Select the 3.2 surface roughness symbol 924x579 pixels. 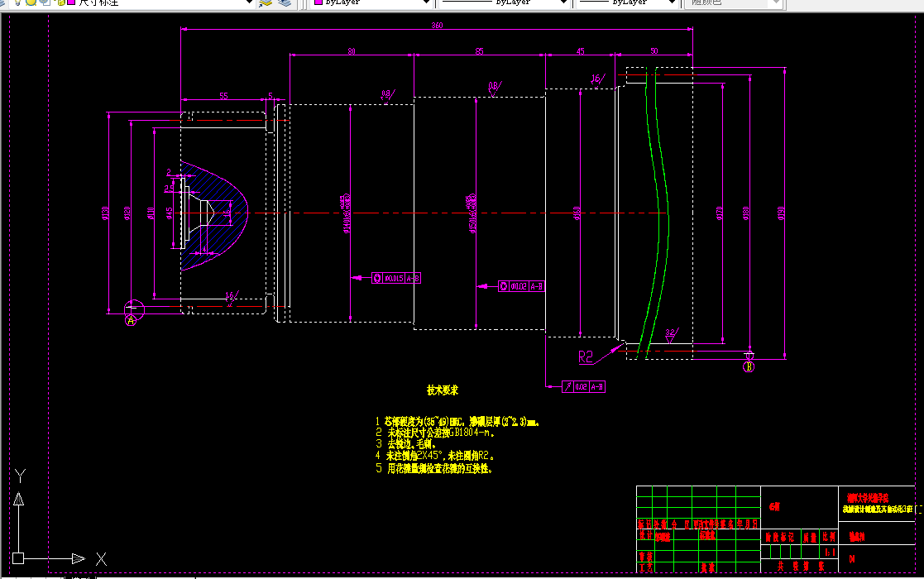(671, 335)
